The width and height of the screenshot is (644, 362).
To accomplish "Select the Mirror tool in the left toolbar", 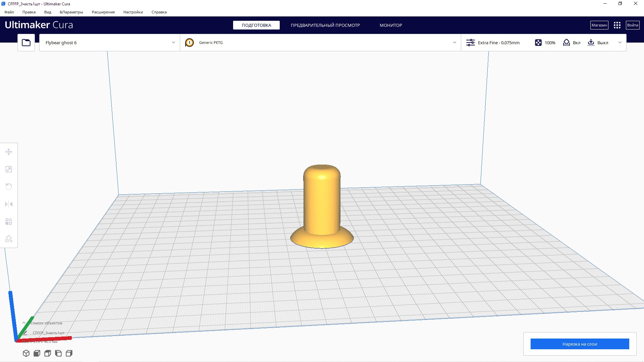I will tap(9, 204).
